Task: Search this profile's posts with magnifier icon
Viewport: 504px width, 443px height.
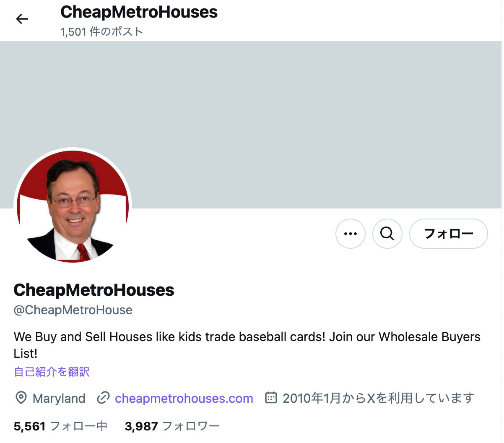Action: pyautogui.click(x=387, y=234)
